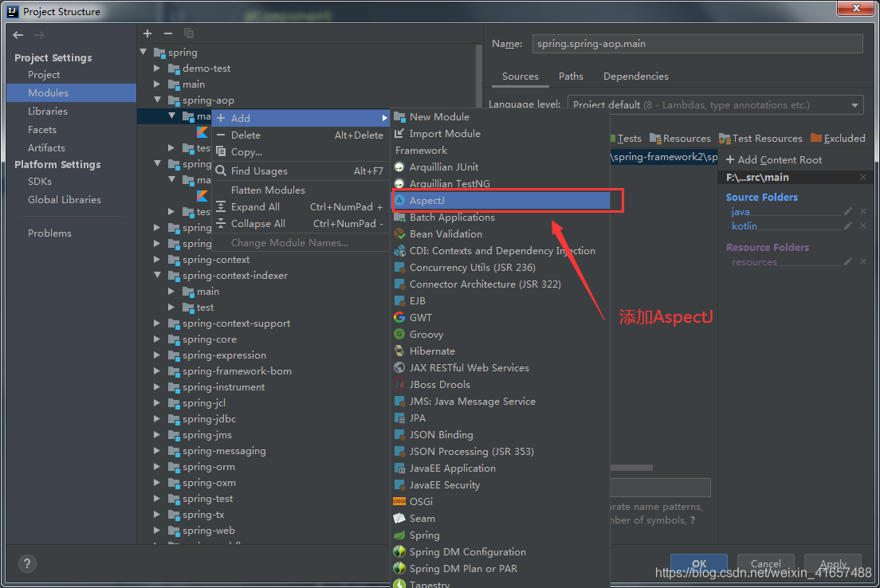Click the Bean Validation icon

point(399,234)
